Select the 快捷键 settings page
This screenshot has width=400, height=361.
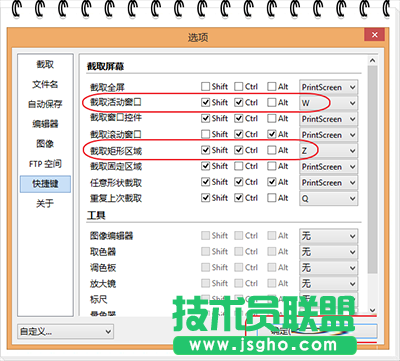[x=45, y=184]
